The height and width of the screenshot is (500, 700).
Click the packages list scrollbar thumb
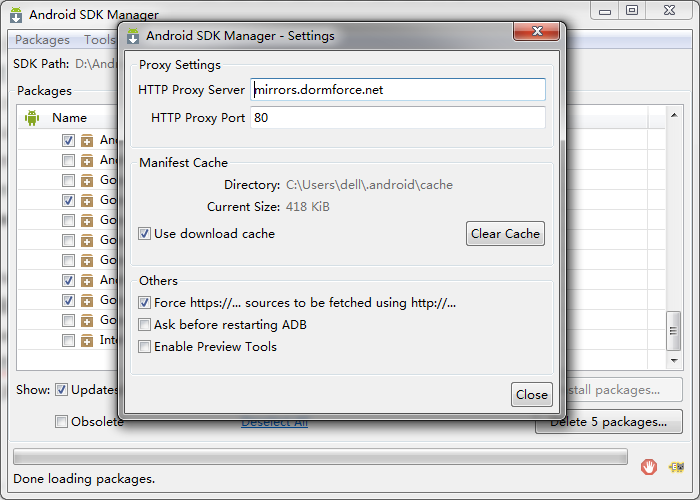click(674, 331)
